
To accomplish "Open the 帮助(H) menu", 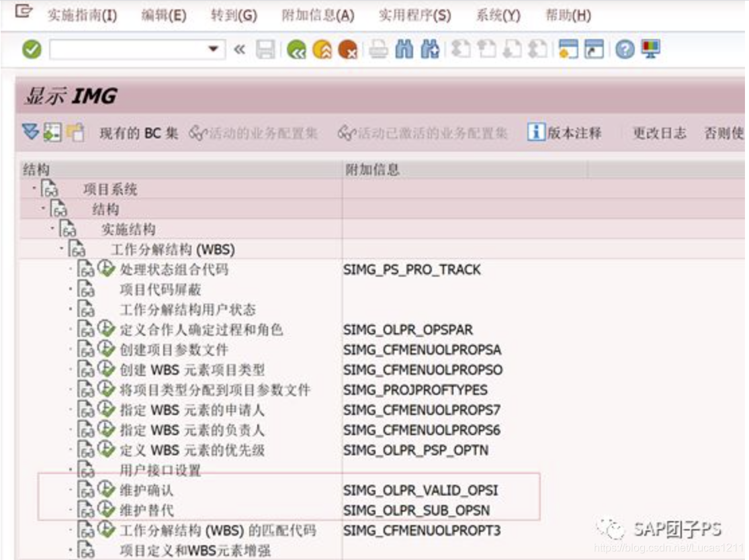I will (568, 15).
